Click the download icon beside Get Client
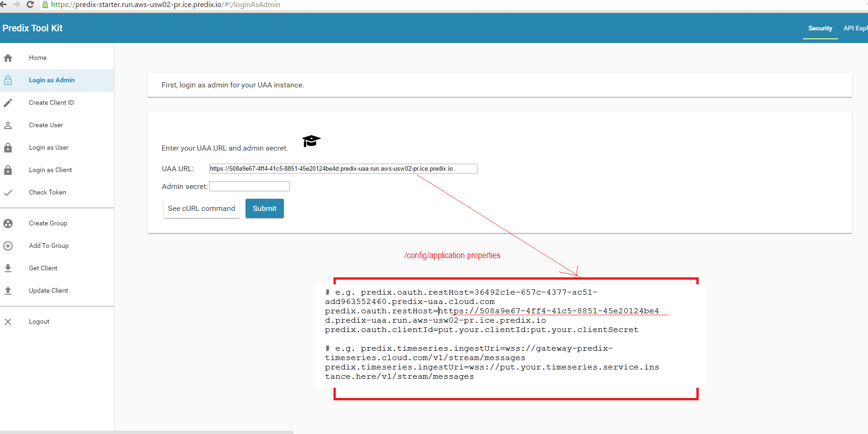 [x=8, y=268]
